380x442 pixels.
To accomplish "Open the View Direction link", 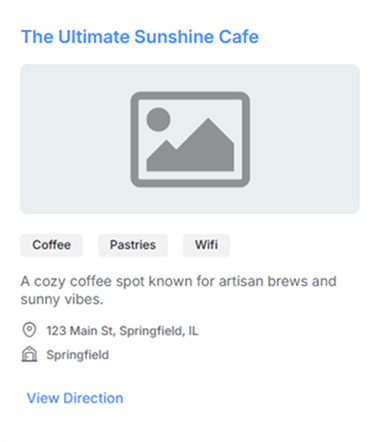I will pos(75,398).
